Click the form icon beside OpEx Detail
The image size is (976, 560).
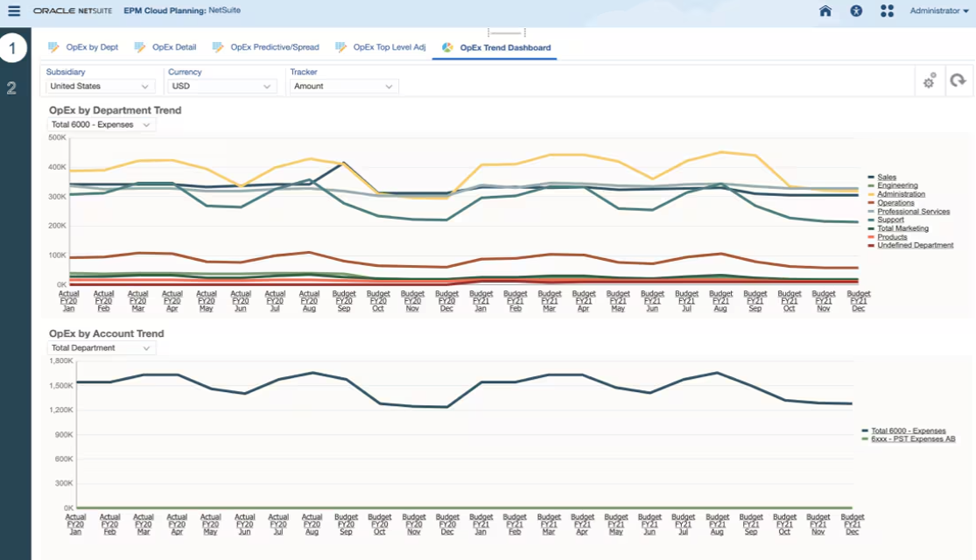point(140,46)
